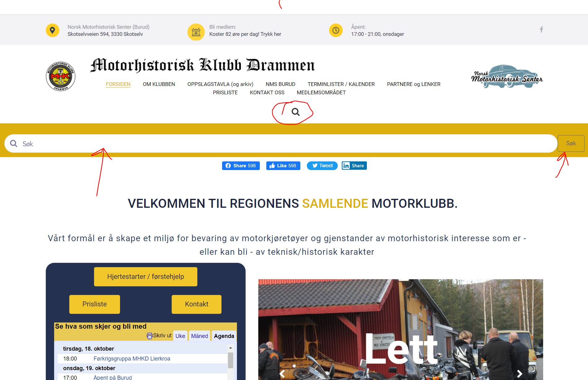Screen dimensions: 588x380
Task: Click the Søk submit button
Action: point(571,143)
